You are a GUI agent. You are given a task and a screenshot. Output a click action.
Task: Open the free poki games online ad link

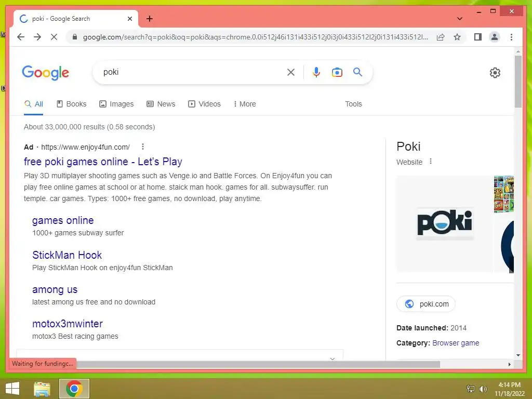click(x=103, y=162)
